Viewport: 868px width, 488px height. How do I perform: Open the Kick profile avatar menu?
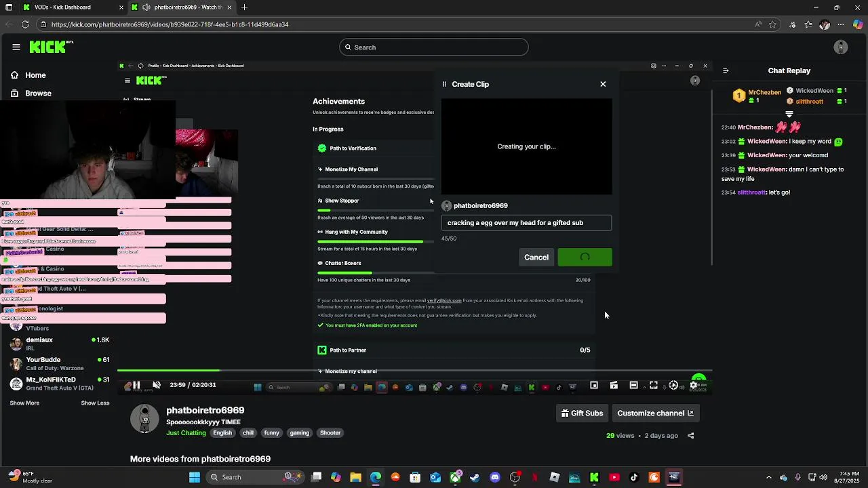click(x=841, y=47)
